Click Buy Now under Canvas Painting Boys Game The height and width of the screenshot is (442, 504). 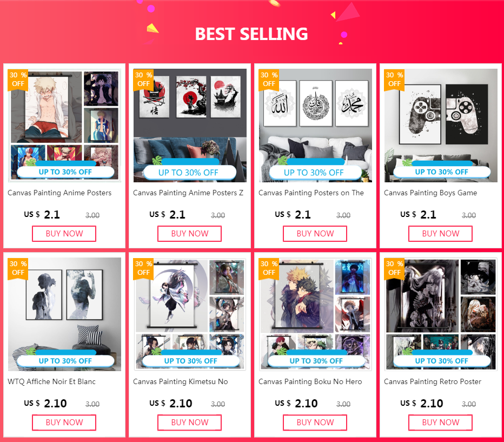click(440, 234)
